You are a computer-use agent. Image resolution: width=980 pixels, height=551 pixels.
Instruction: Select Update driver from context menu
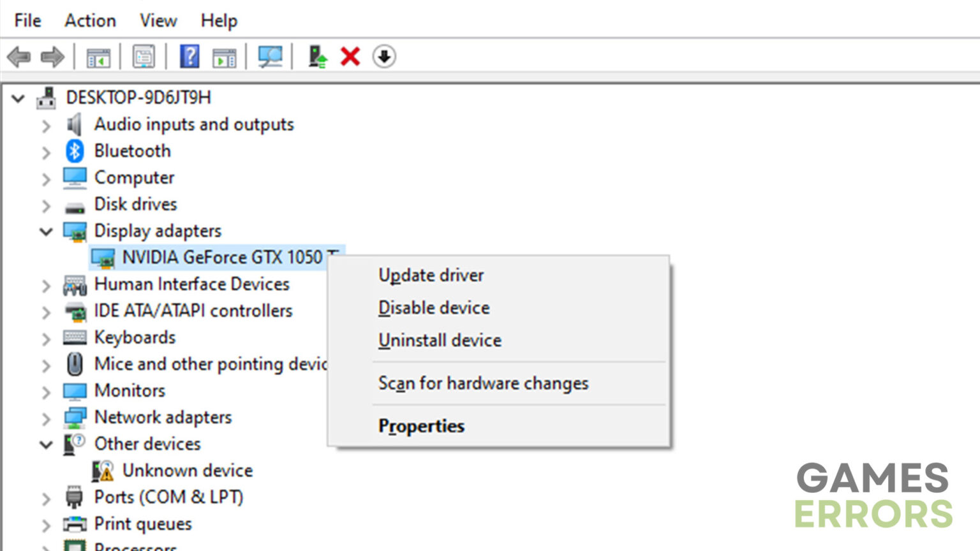431,275
